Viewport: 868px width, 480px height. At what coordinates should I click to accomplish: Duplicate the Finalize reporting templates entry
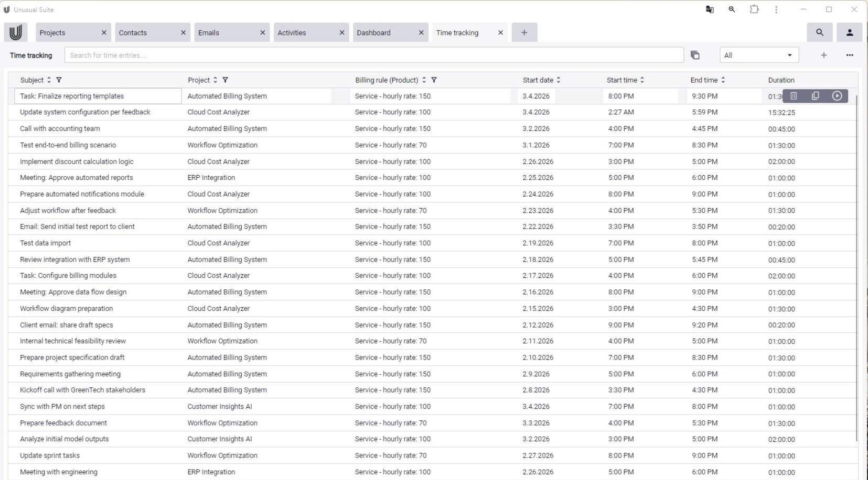(815, 96)
